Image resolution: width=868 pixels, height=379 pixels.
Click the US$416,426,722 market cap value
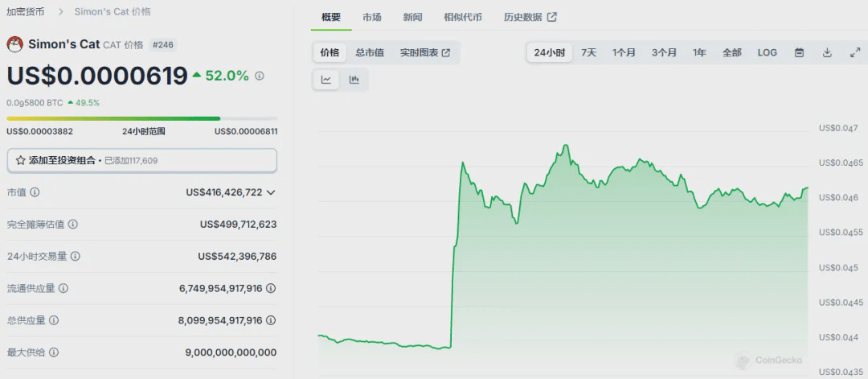click(x=224, y=192)
